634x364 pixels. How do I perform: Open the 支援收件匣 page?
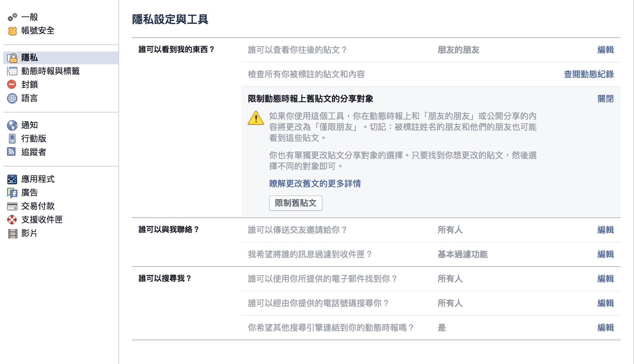coord(42,220)
